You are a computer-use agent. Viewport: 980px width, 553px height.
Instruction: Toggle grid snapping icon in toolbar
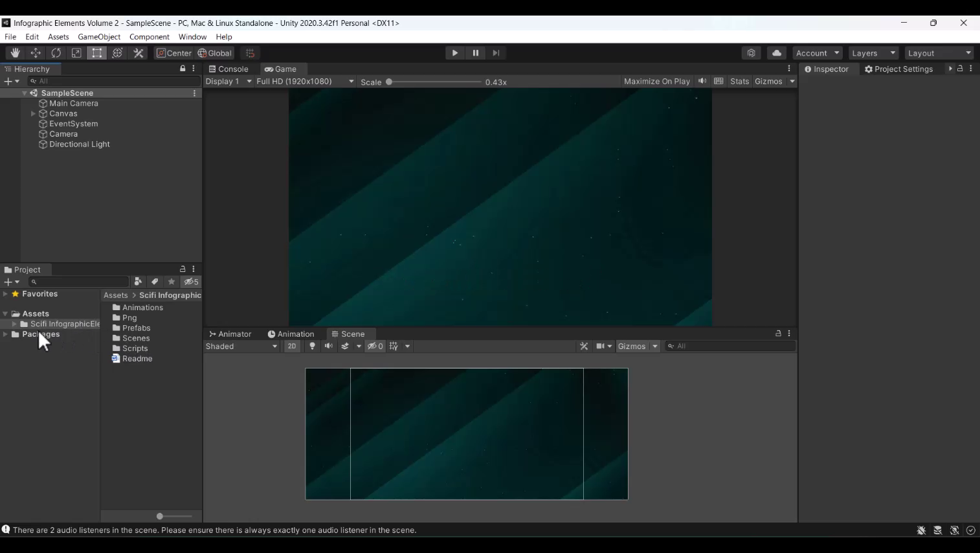coord(250,53)
